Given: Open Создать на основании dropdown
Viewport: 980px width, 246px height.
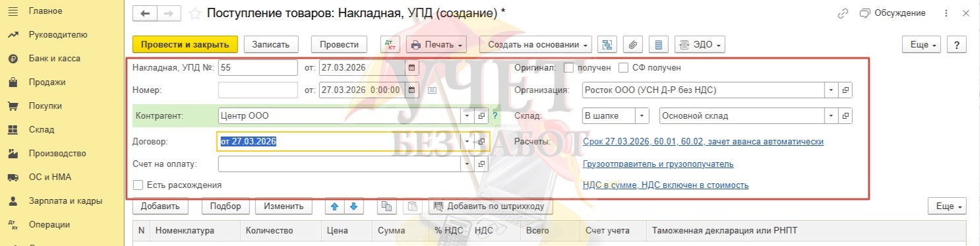Looking at the screenshot, I should tap(536, 44).
